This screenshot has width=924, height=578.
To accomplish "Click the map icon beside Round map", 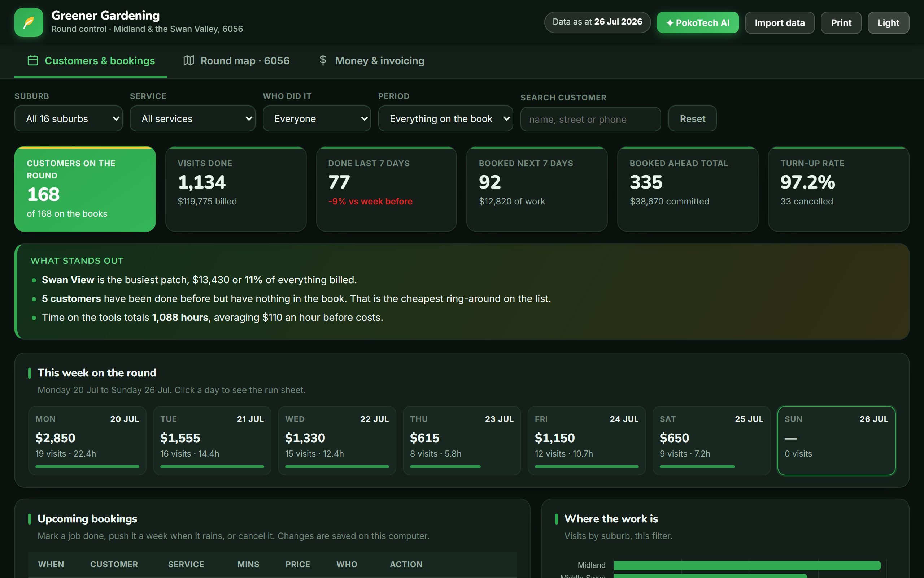I will (x=189, y=60).
